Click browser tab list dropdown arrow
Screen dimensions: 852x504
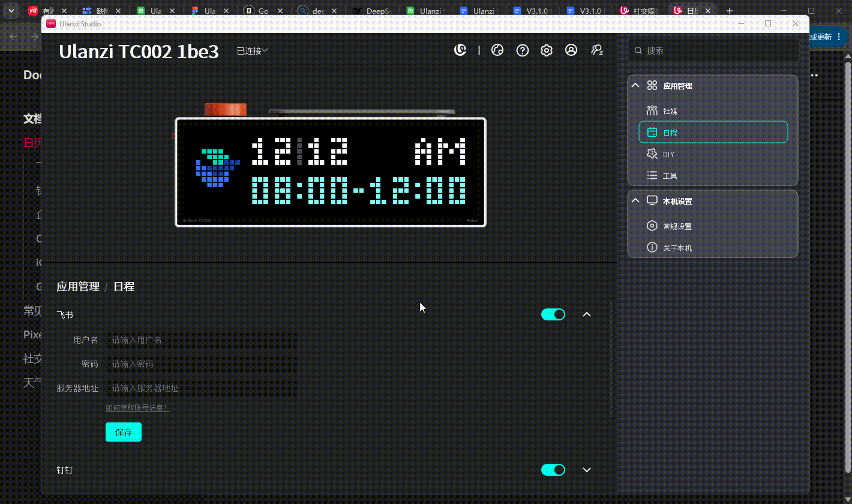tap(11, 11)
